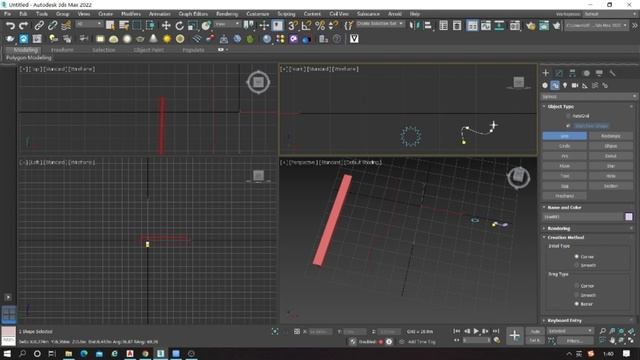Select Drag Type Smooth radio button
Screen dimensions: 640x360
tap(577, 295)
